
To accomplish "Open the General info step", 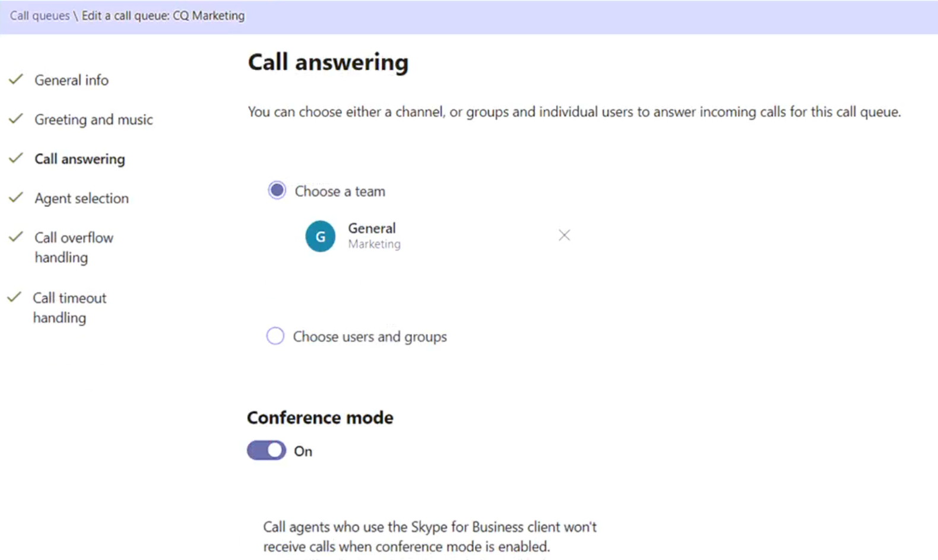I will click(71, 80).
